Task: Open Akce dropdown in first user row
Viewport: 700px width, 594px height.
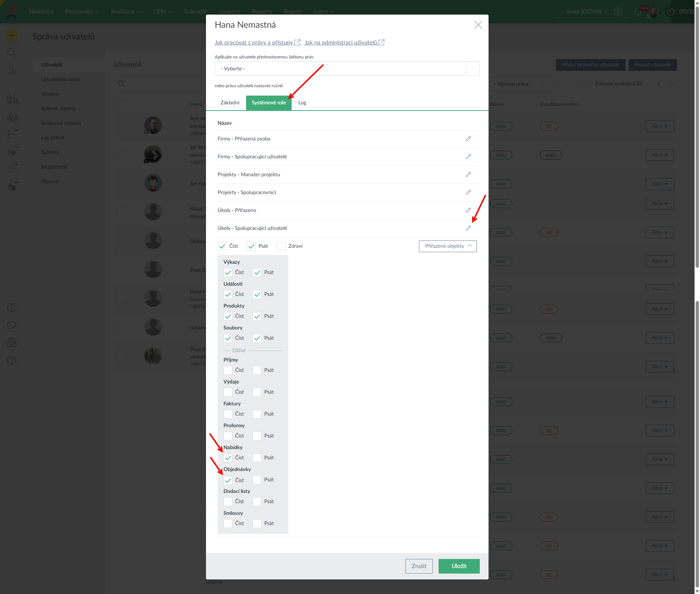Action: coord(660,126)
